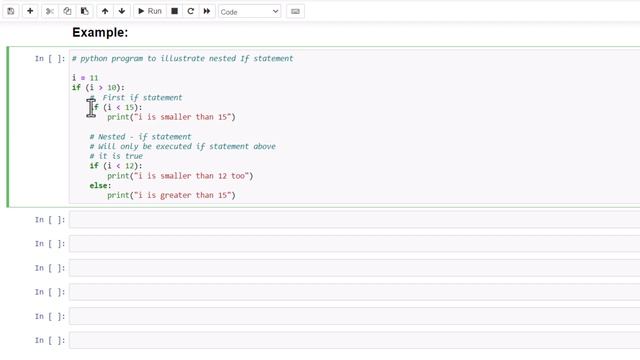Place cursor on line i = 11
The width and height of the screenshot is (640, 360).
tap(85, 78)
